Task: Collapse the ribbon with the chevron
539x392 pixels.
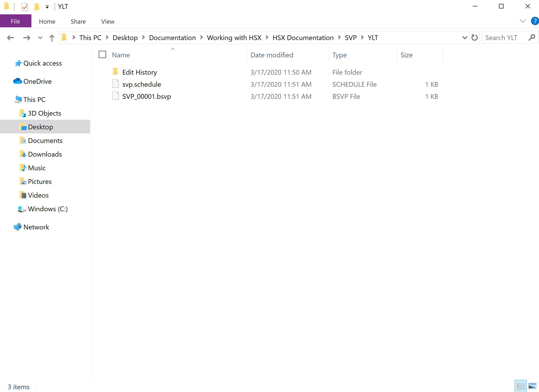Action: click(x=523, y=21)
